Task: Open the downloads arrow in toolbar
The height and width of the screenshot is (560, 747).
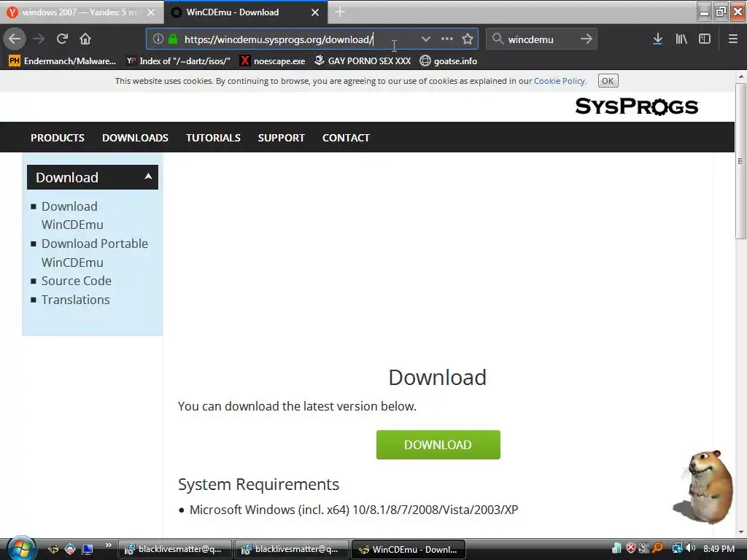Action: [x=657, y=39]
